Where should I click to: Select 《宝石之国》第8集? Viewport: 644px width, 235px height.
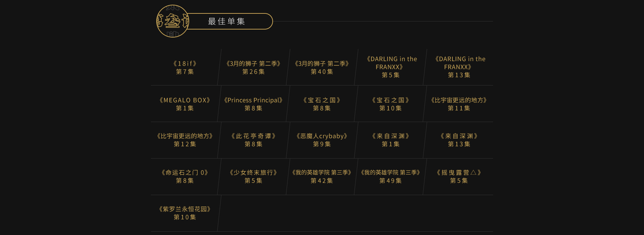coord(322,104)
